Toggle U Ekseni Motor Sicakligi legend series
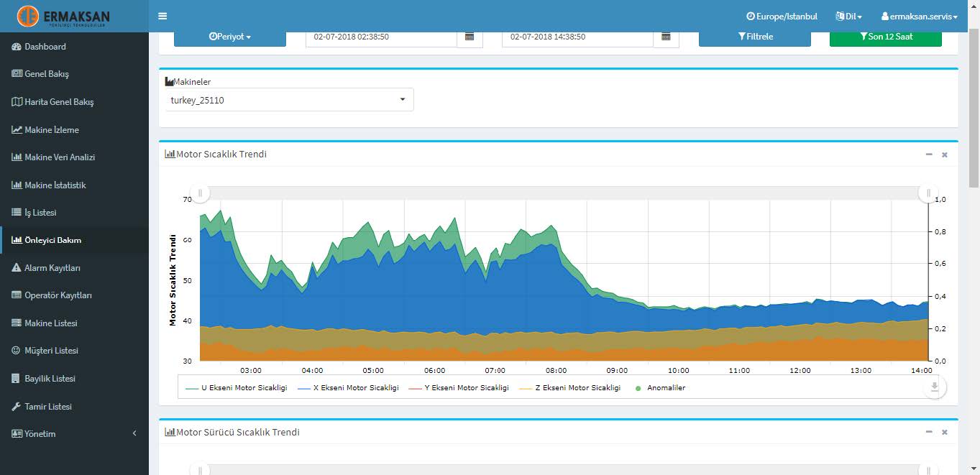The height and width of the screenshot is (475, 980). tap(236, 387)
